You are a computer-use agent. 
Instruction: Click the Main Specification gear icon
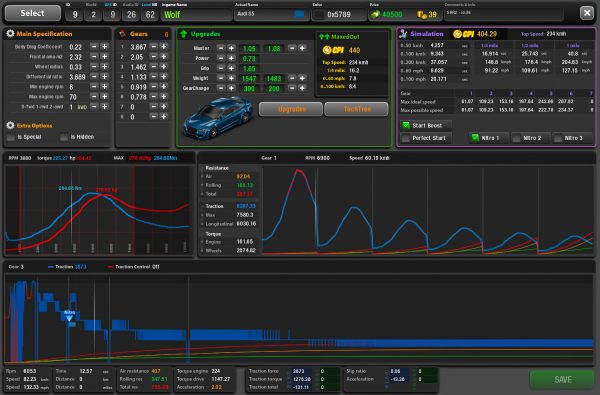tap(10, 34)
